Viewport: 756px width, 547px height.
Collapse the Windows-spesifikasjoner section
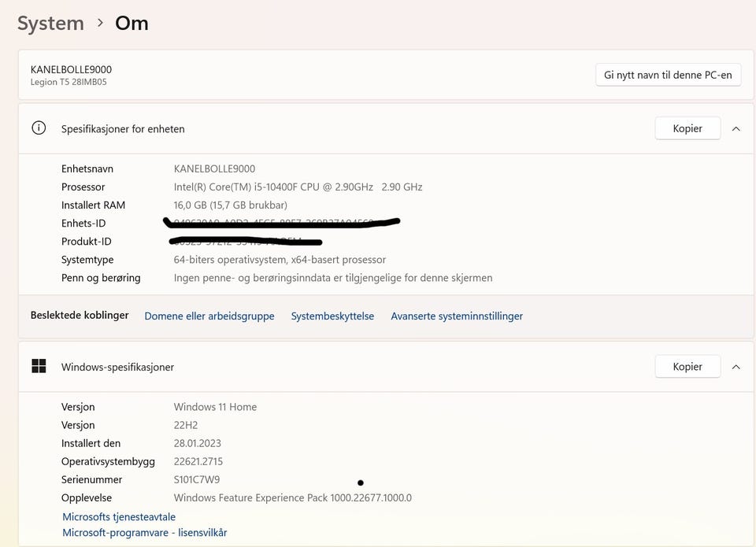click(736, 367)
